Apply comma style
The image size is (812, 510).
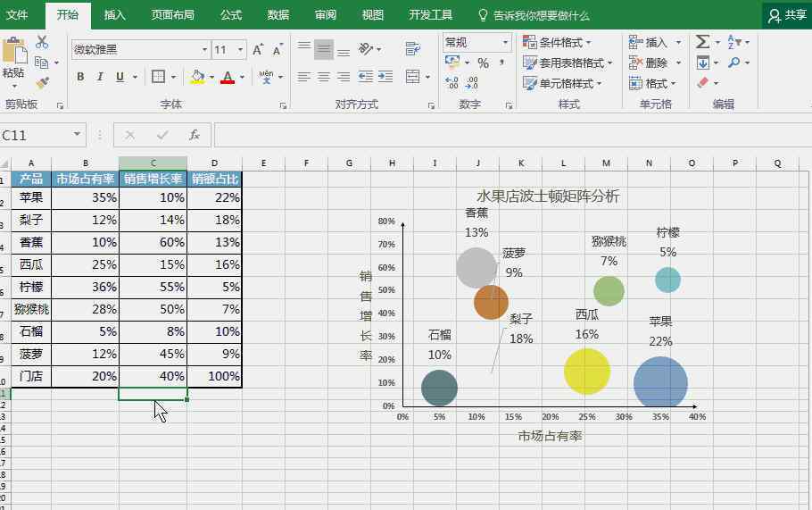pos(501,63)
